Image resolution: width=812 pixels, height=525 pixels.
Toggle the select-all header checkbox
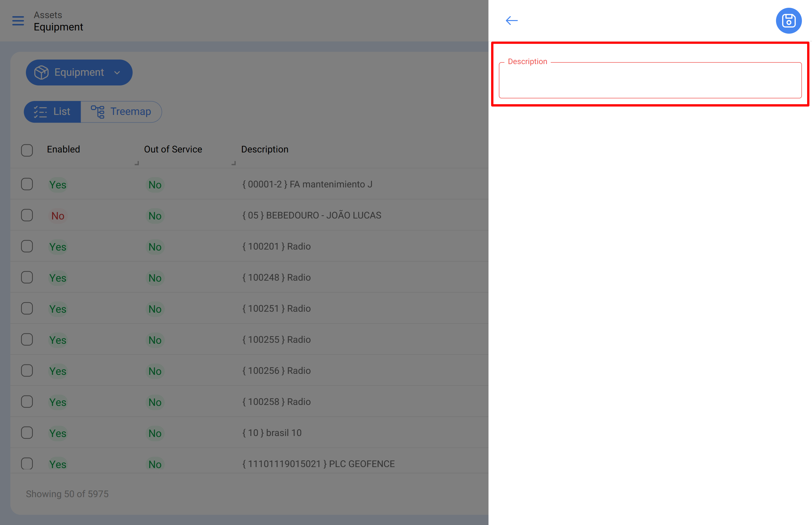point(27,150)
